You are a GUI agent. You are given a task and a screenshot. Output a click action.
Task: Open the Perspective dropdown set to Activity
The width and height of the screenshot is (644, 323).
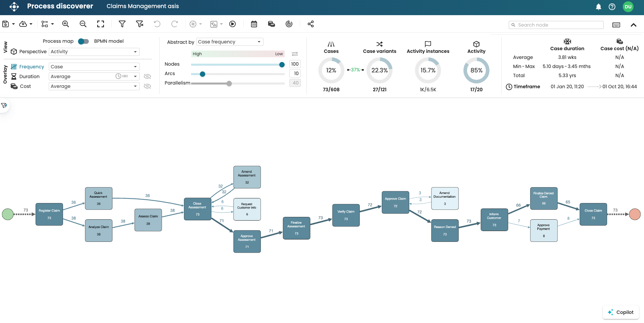coord(94,52)
